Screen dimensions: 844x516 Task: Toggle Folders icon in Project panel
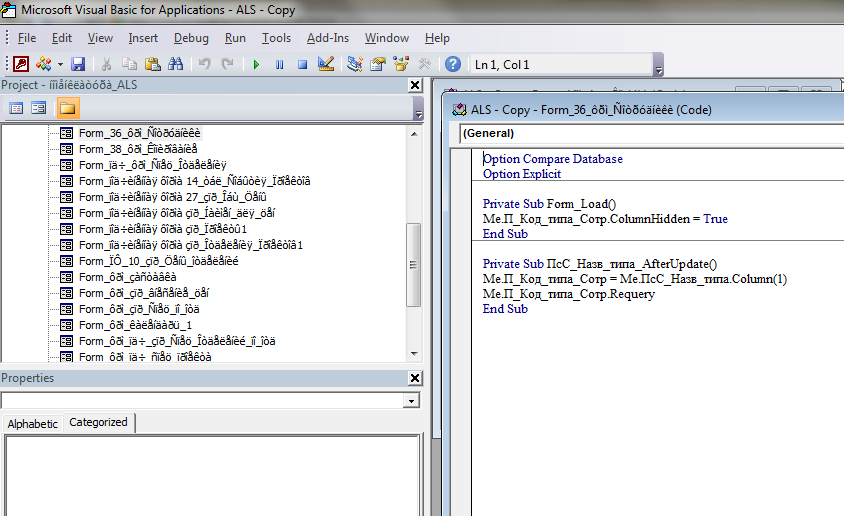67,108
